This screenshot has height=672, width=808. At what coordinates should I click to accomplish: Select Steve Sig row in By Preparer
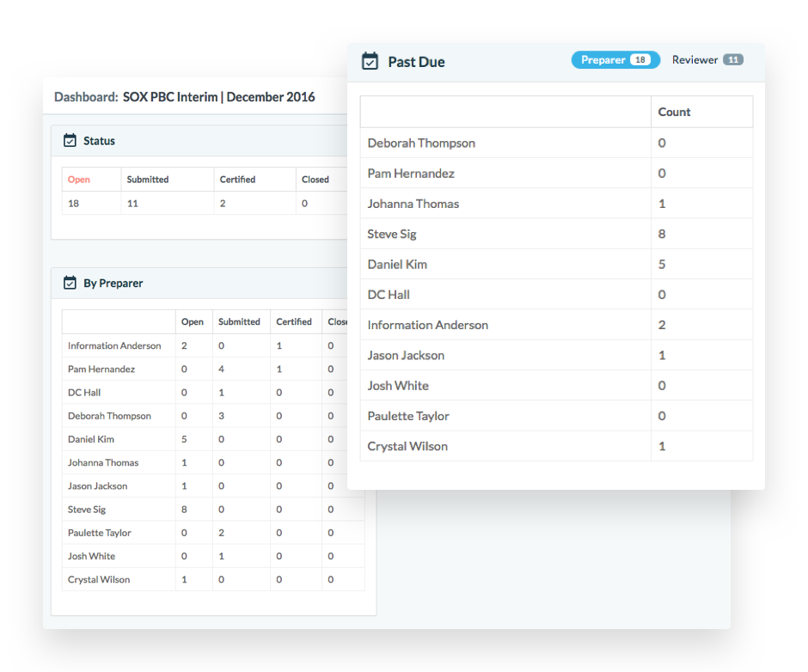click(x=213, y=509)
